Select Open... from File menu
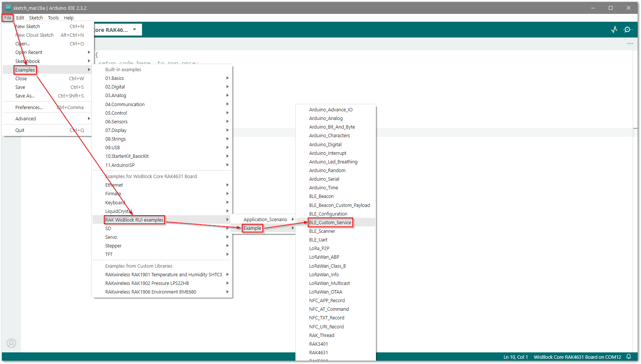The height and width of the screenshot is (364, 641). click(47, 43)
